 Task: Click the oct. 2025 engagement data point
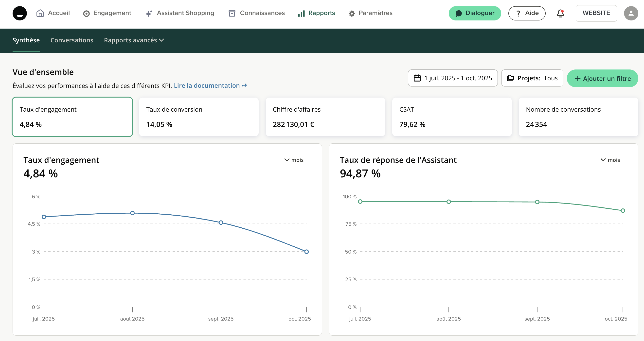306,252
